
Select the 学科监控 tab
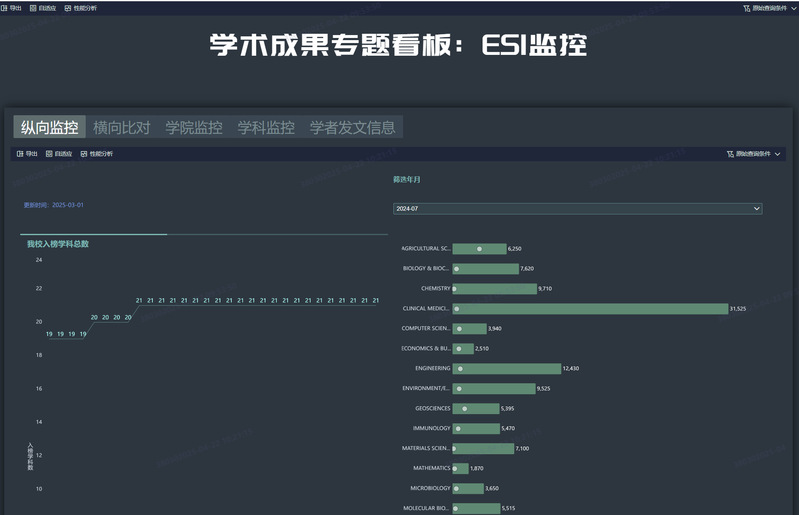click(266, 127)
